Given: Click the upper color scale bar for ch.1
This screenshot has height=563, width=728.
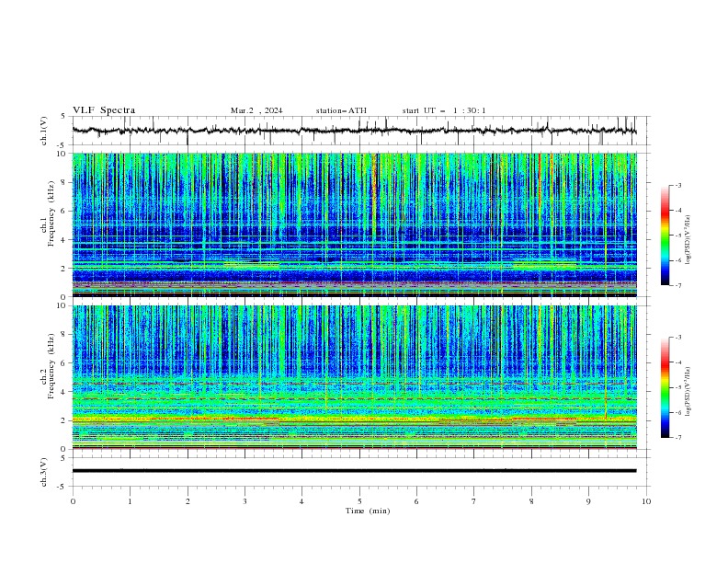Looking at the screenshot, I should click(665, 236).
